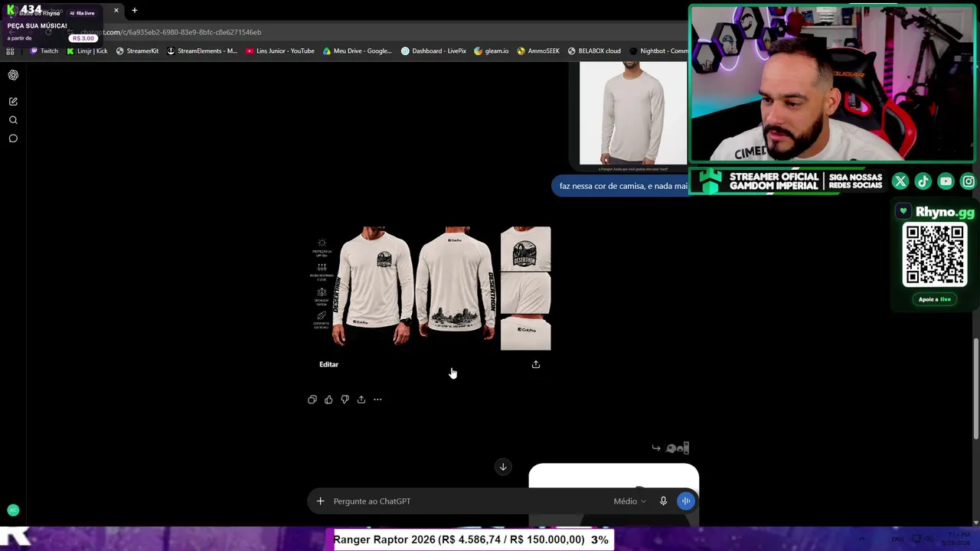Viewport: 980px width, 551px height.
Task: Open a new browser tab with the plus button
Action: [x=134, y=11]
